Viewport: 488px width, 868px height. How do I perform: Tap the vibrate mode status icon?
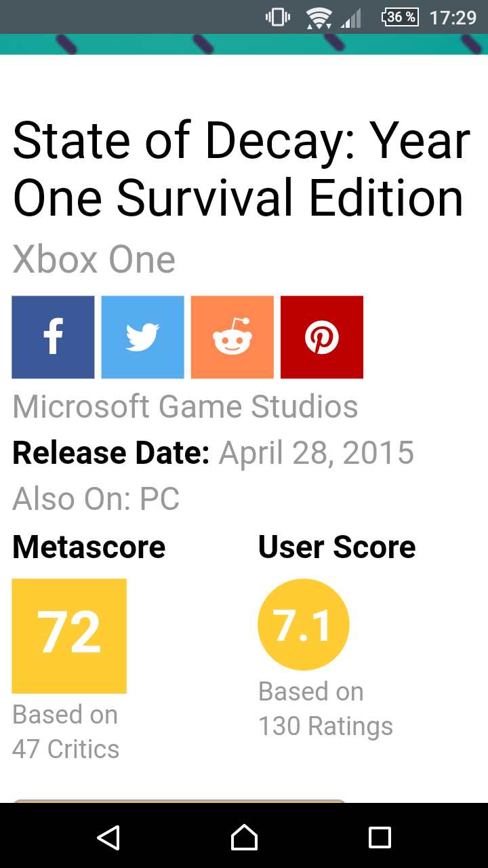[x=278, y=17]
